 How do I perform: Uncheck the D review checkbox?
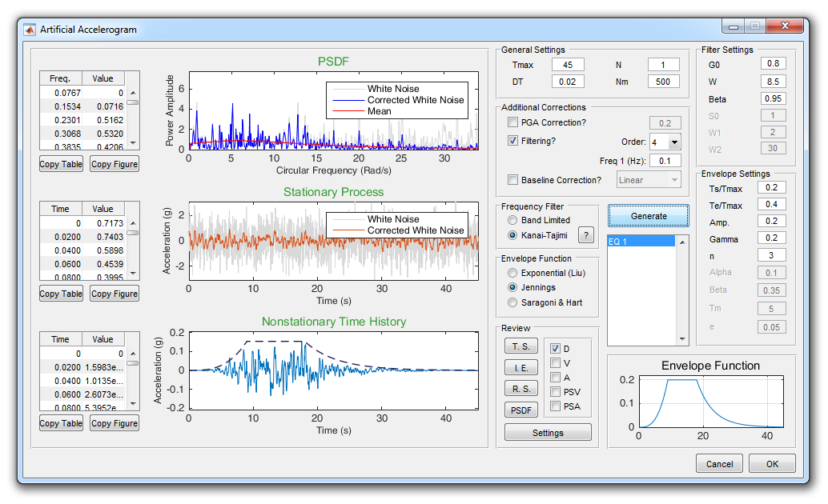coord(556,346)
